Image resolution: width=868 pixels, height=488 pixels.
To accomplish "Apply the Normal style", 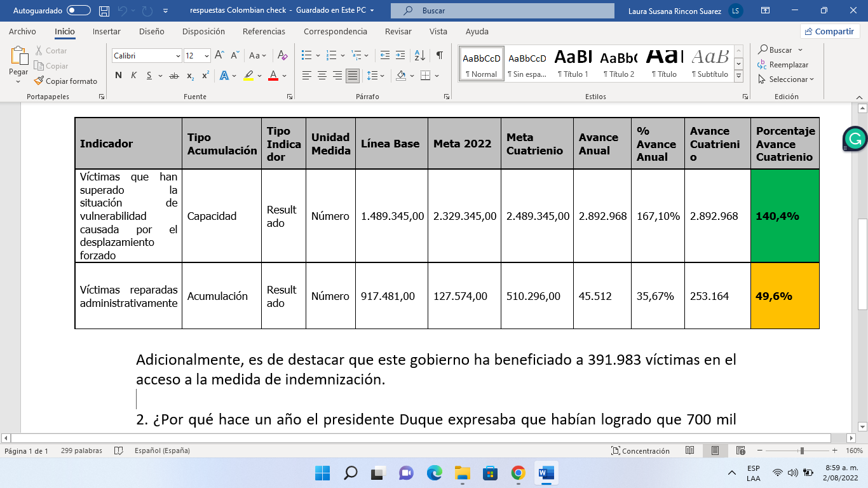I will (482, 64).
